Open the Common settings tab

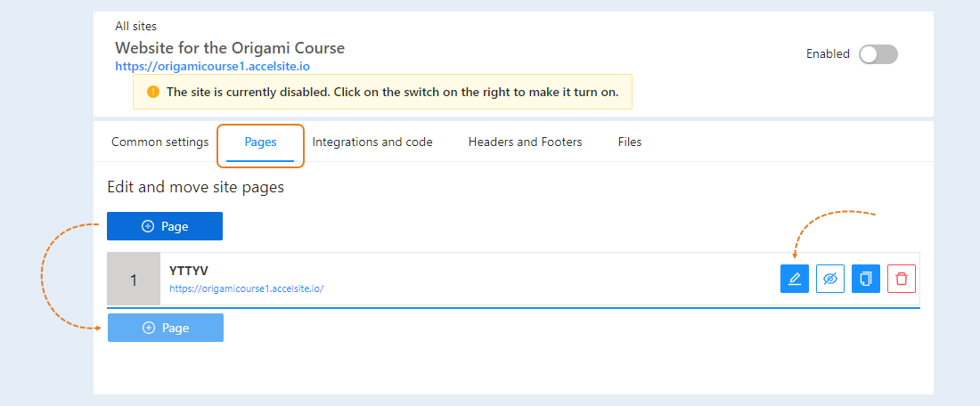coord(160,142)
